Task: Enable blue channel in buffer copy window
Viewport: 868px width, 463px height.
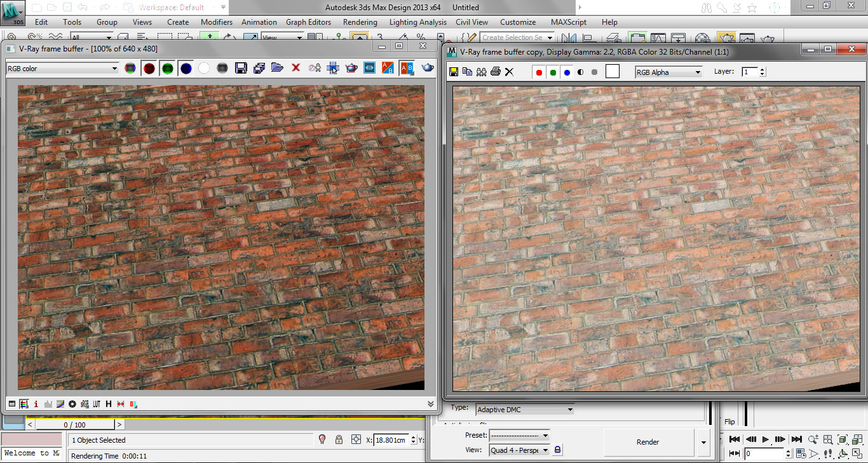Action: (567, 72)
